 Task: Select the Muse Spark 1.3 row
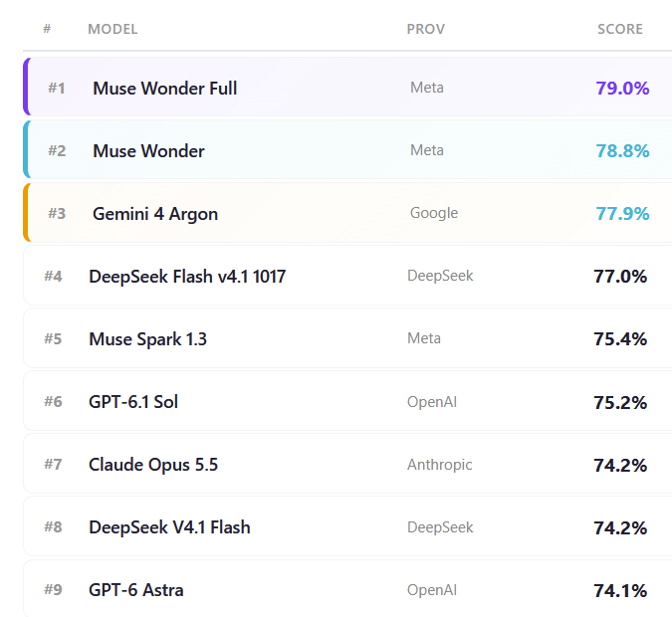[347, 338]
